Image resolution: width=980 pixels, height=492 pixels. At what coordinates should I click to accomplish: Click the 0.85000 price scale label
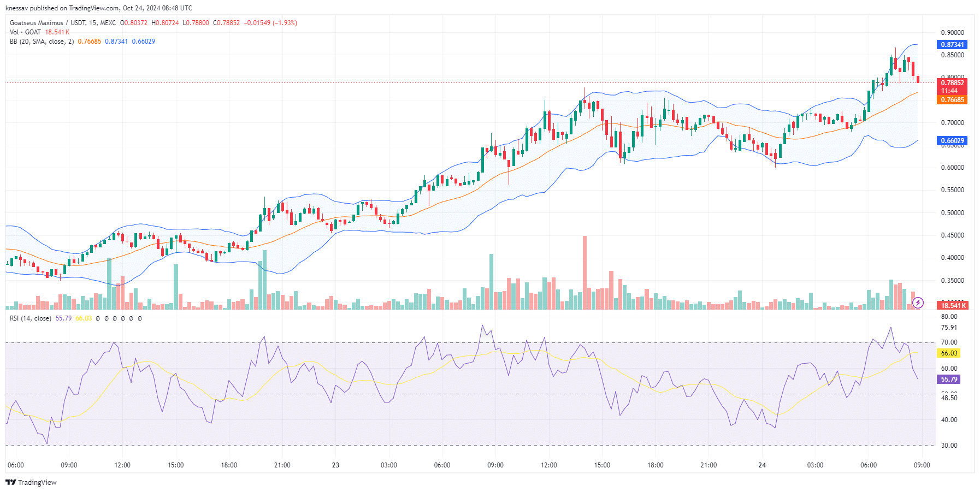(952, 55)
